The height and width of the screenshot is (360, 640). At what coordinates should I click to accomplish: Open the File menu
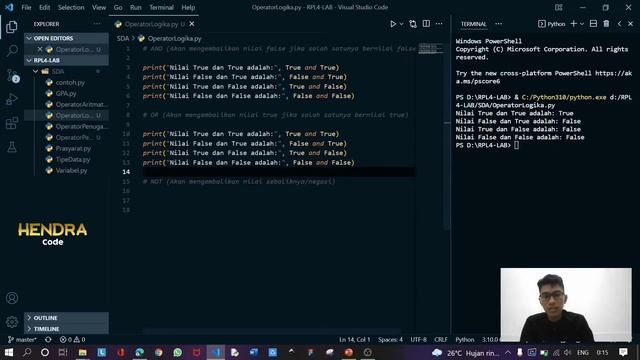(x=26, y=7)
